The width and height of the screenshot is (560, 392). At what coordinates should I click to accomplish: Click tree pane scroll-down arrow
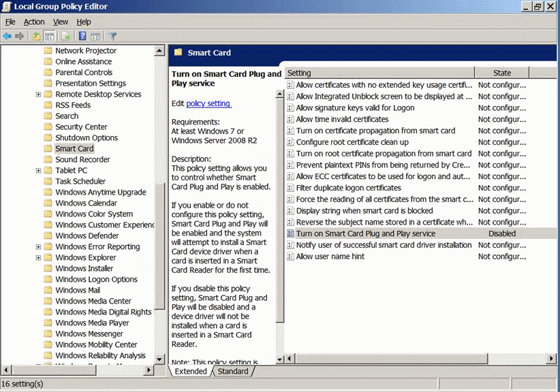pos(159,359)
